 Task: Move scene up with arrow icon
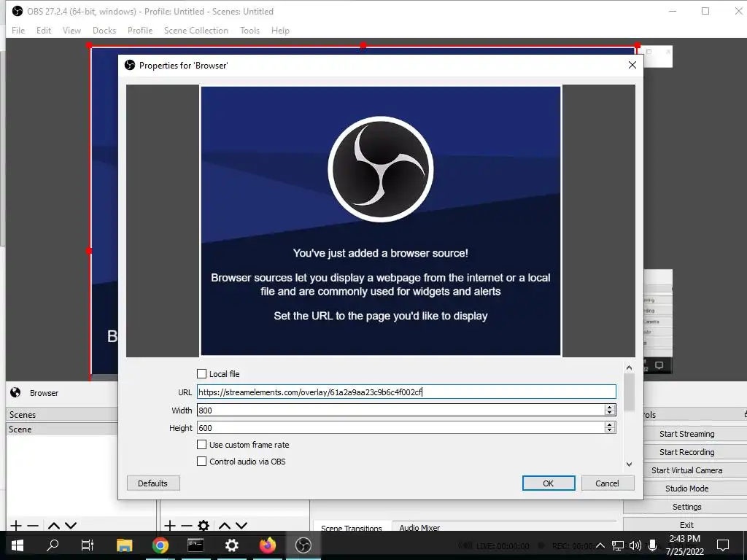point(54,526)
